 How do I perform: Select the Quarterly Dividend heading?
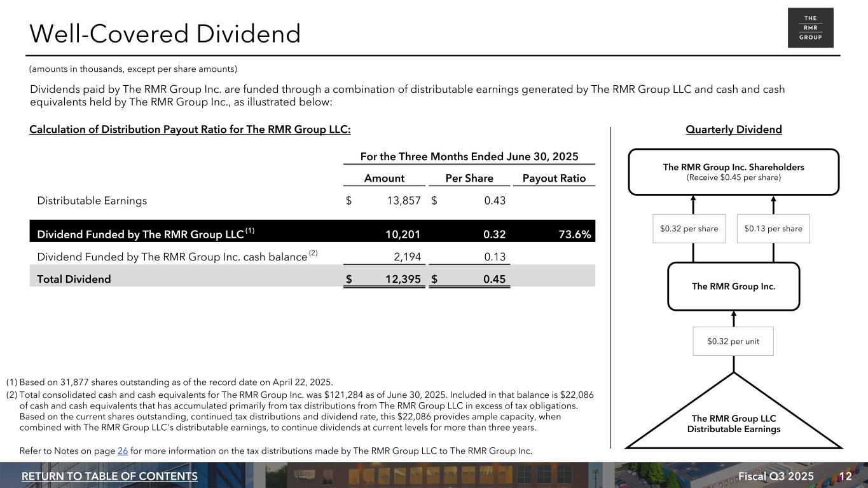733,130
